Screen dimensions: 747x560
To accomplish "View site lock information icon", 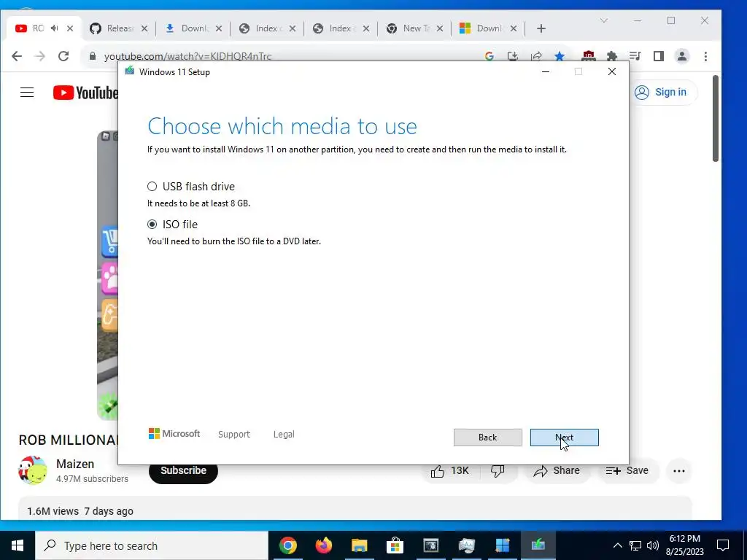I will click(x=93, y=55).
